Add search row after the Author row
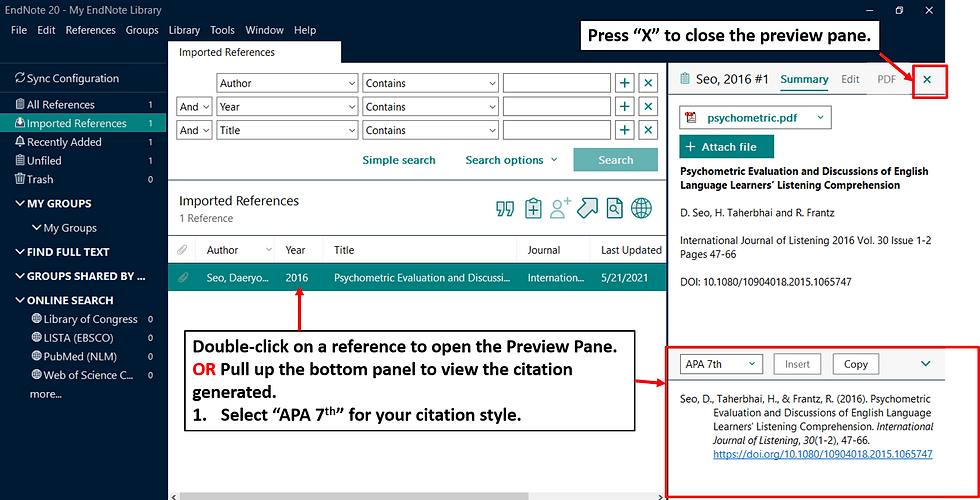 pyautogui.click(x=624, y=83)
